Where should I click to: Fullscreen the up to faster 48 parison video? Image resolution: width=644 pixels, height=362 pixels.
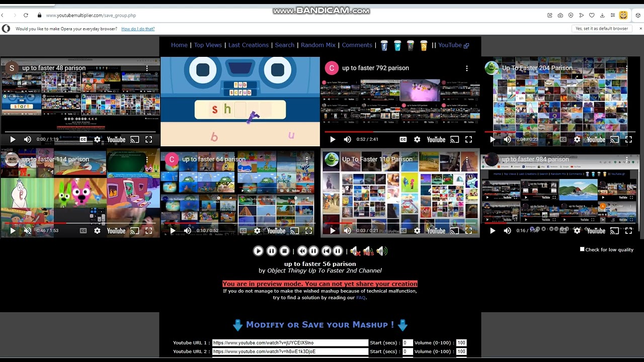149,140
